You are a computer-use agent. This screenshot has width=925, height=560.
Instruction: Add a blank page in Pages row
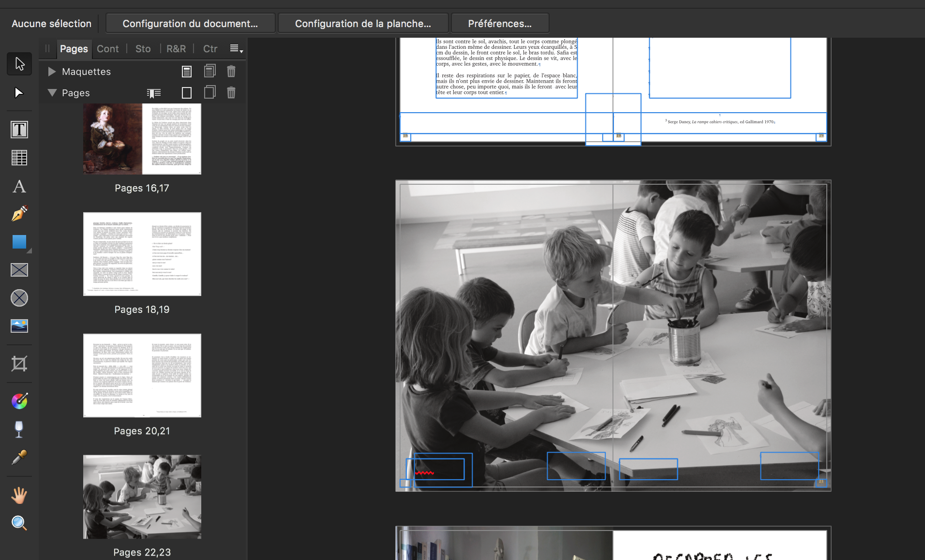pyautogui.click(x=187, y=93)
